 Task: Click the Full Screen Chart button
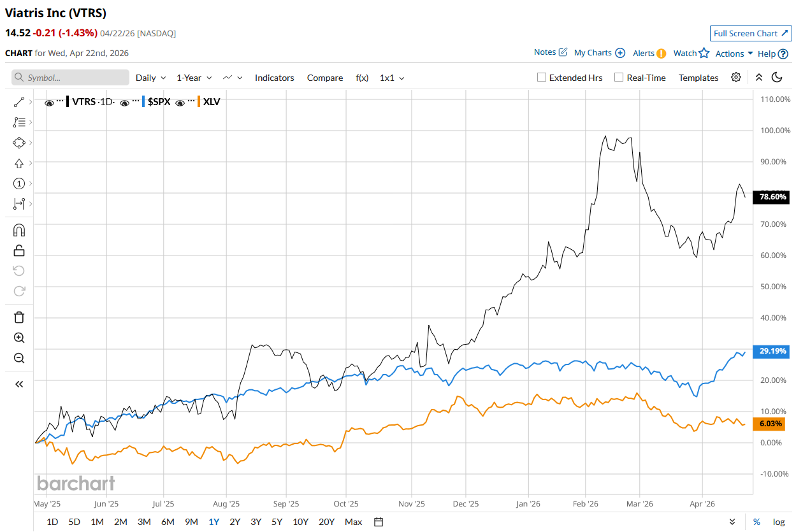tap(751, 34)
